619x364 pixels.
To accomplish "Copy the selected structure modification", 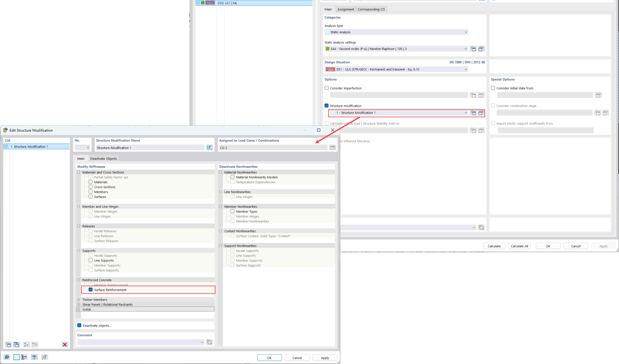I will click(16, 344).
